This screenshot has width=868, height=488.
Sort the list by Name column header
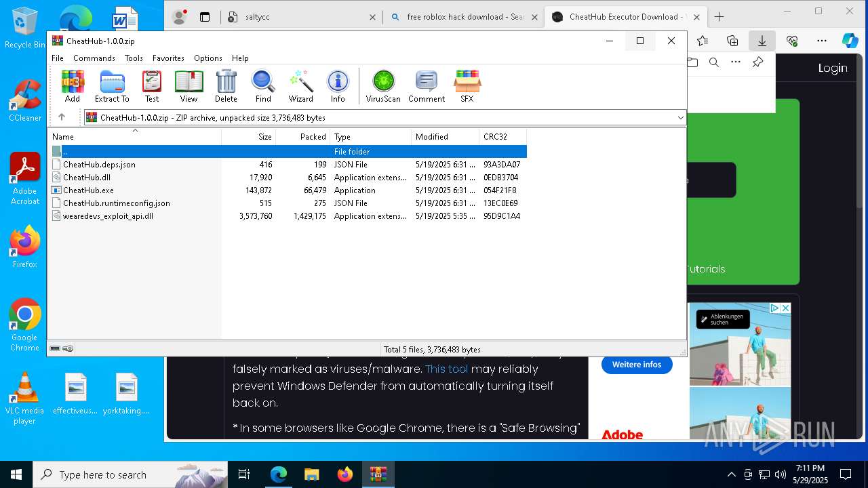click(x=134, y=136)
